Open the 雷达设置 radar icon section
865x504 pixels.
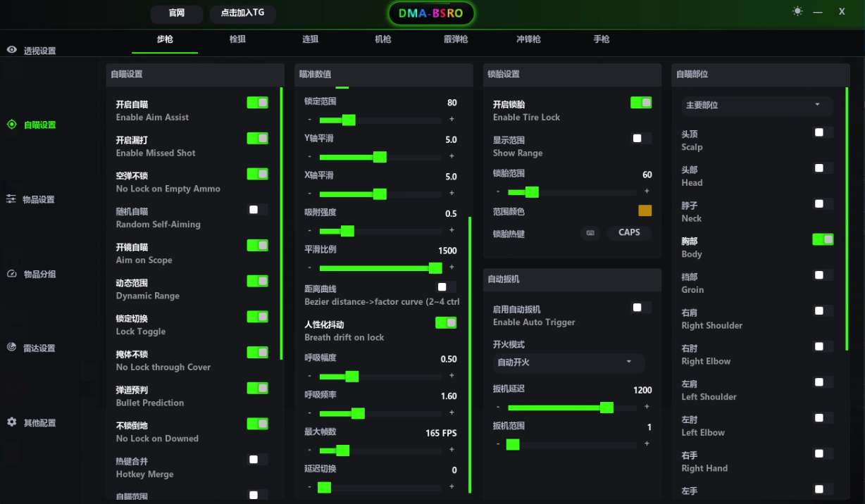coord(12,348)
